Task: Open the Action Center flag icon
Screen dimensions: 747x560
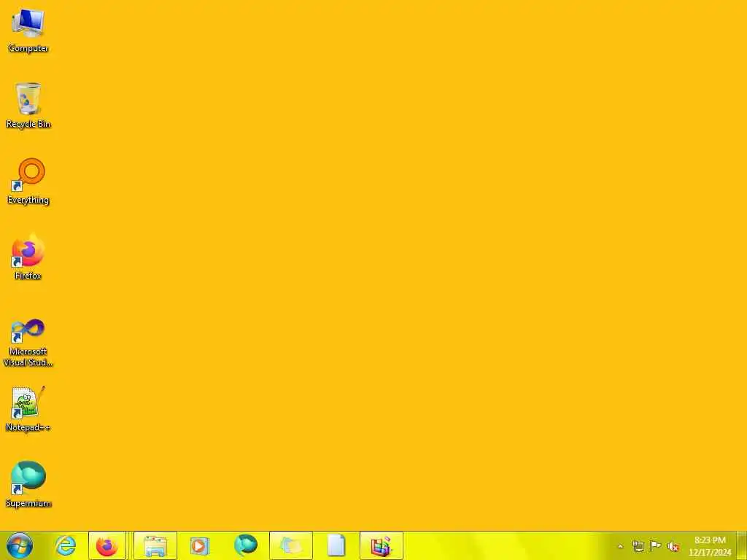Action: click(x=656, y=546)
